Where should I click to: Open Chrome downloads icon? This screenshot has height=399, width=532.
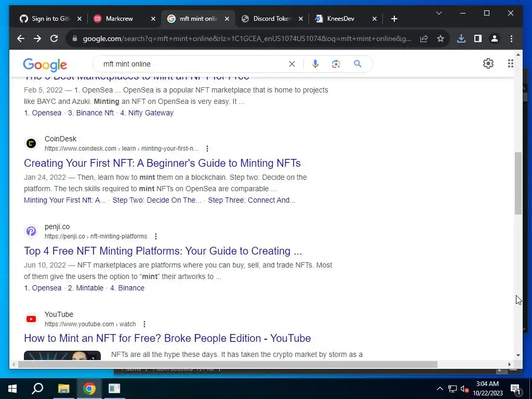click(461, 38)
